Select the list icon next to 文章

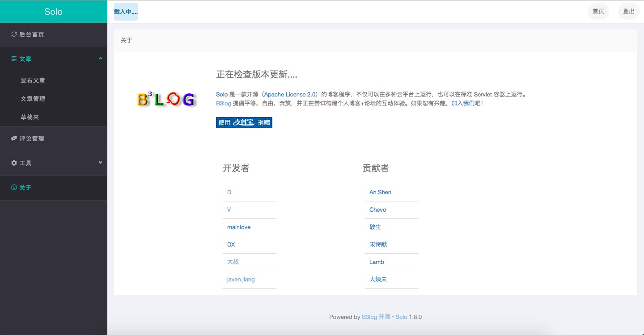[x=14, y=59]
